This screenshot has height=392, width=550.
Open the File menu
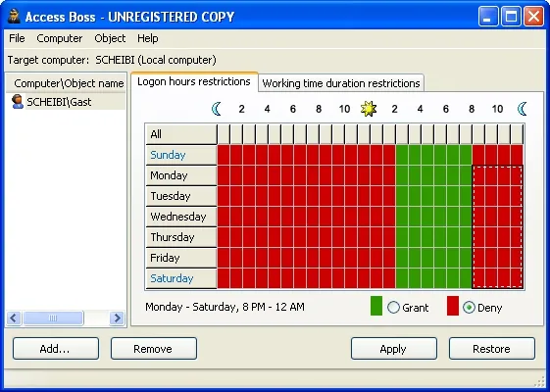point(17,38)
